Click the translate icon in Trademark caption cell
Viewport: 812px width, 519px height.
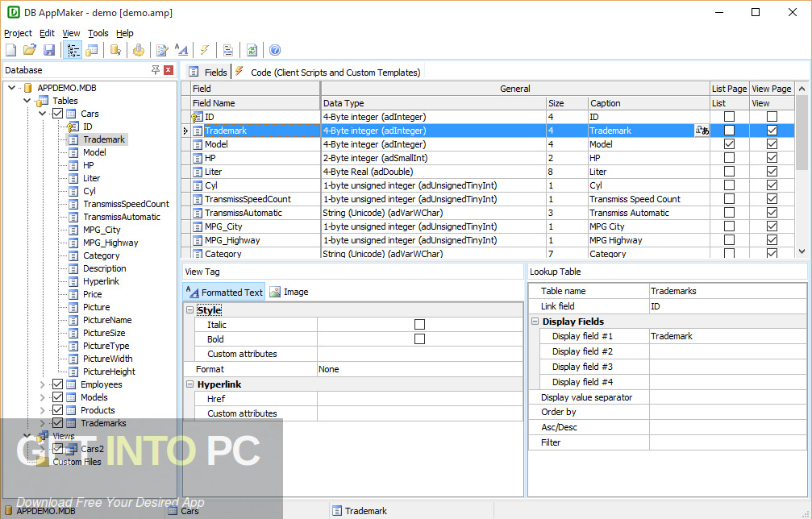click(702, 131)
